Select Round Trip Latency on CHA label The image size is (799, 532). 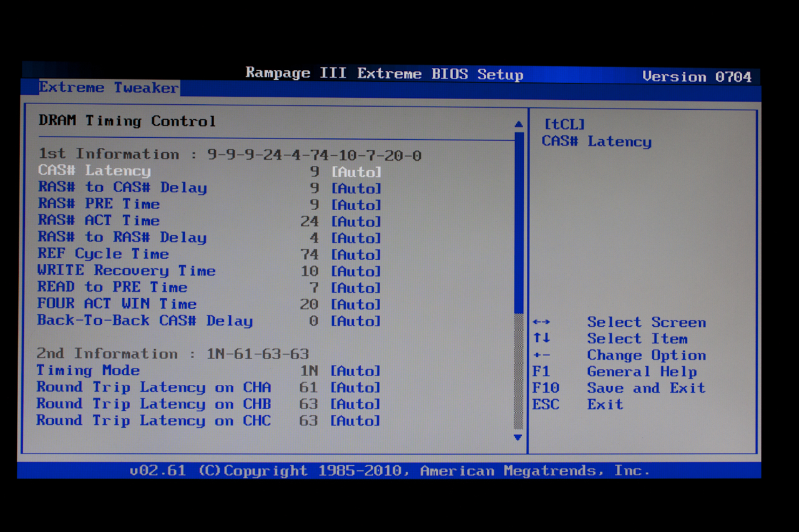tap(154, 387)
